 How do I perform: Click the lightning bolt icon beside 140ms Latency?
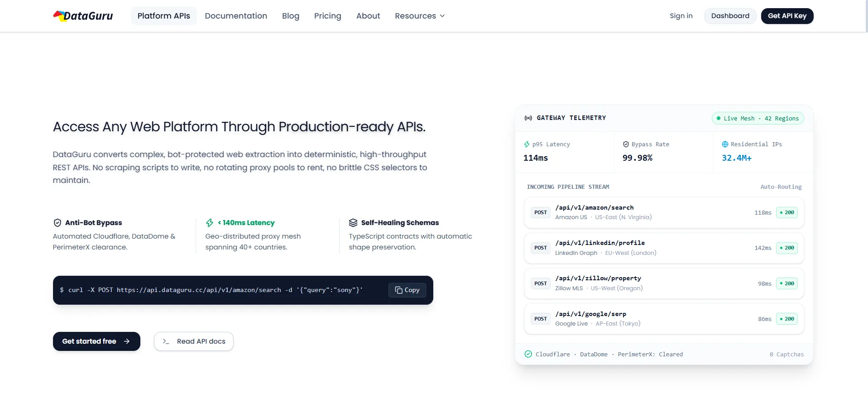coord(210,223)
